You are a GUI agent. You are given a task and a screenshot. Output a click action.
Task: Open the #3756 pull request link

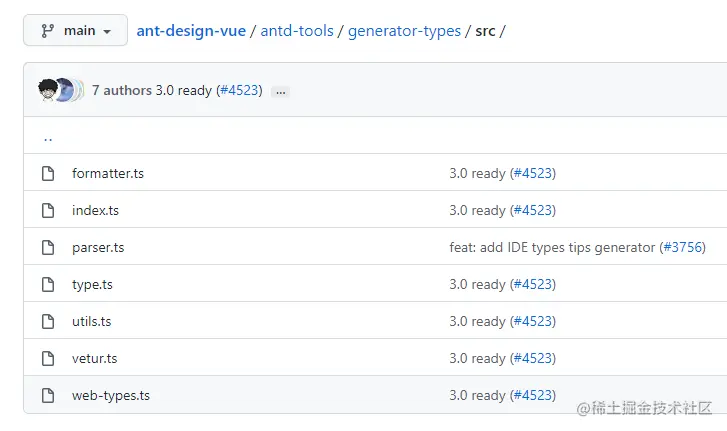pyautogui.click(x=682, y=247)
